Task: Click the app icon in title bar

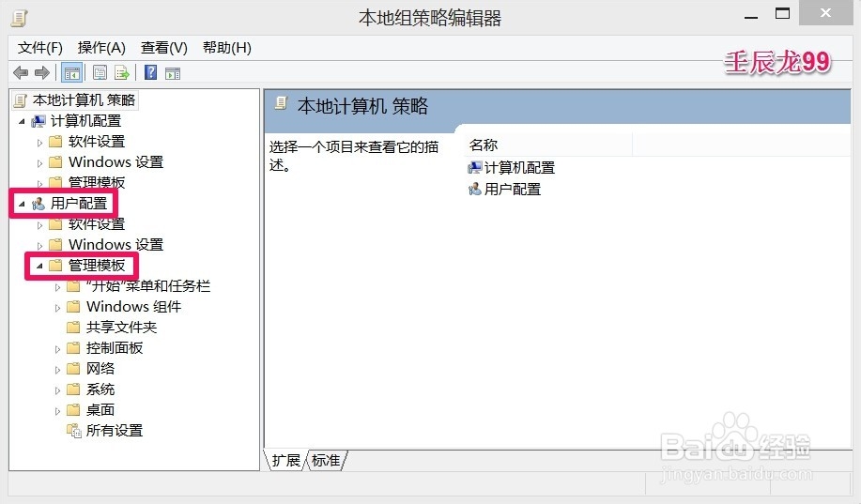Action: 19,18
